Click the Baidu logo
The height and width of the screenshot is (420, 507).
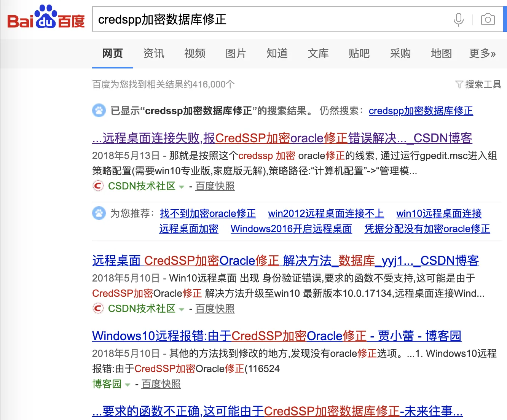click(x=46, y=17)
